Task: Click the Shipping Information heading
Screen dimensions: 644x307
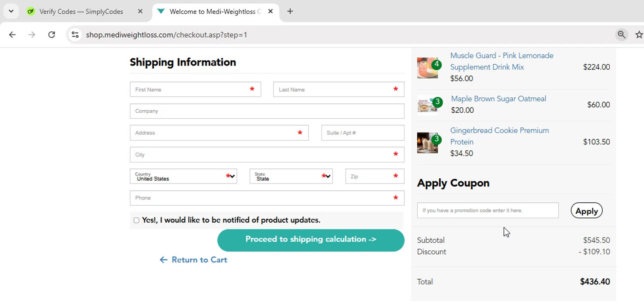Action: click(183, 62)
